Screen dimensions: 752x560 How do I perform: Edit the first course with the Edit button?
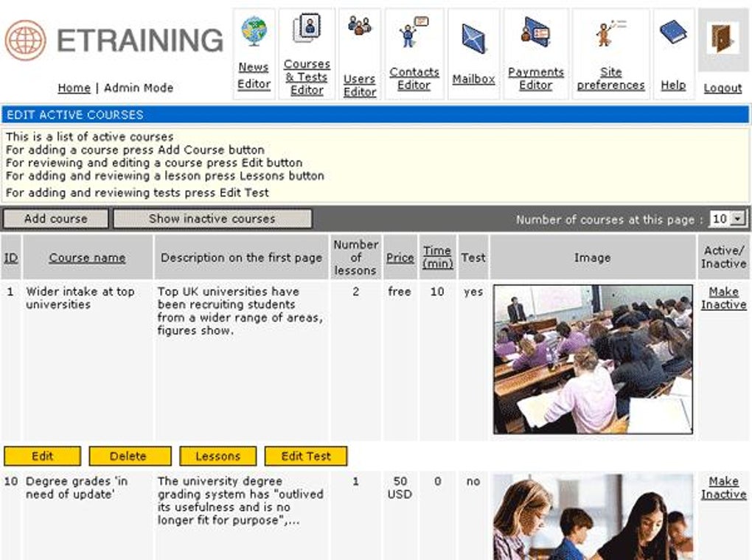click(42, 456)
